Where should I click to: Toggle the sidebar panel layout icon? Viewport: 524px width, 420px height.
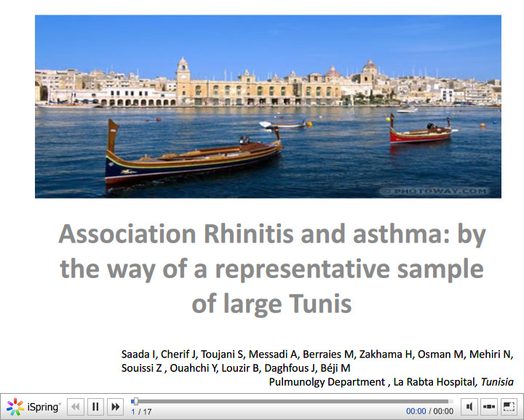click(490, 407)
